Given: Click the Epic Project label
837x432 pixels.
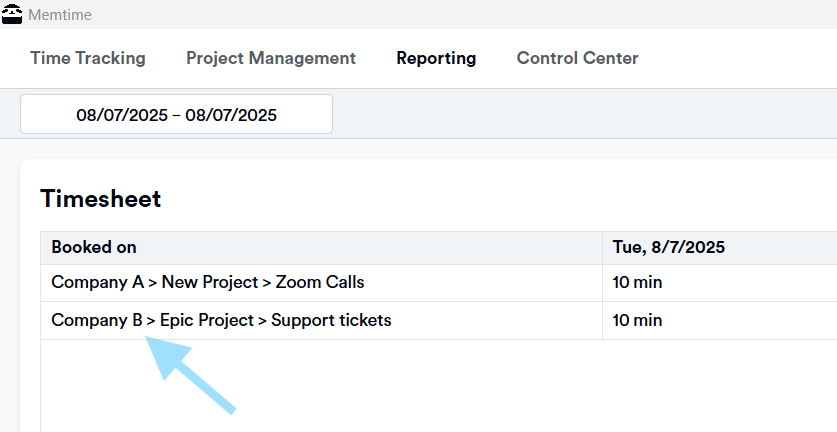Looking at the screenshot, I should pos(207,320).
